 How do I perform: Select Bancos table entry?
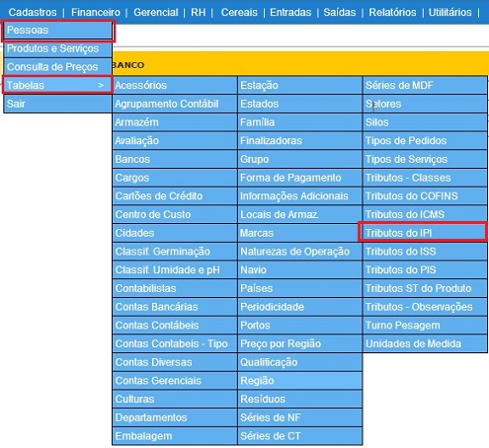[x=175, y=159]
